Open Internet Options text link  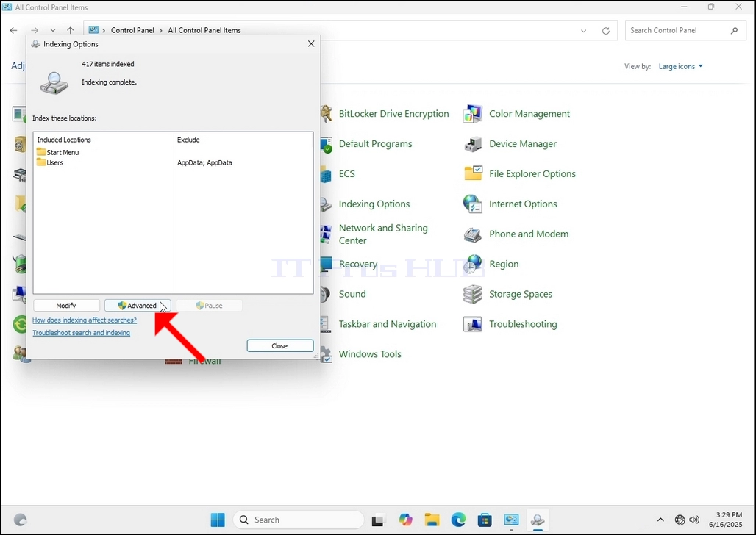pyautogui.click(x=523, y=204)
